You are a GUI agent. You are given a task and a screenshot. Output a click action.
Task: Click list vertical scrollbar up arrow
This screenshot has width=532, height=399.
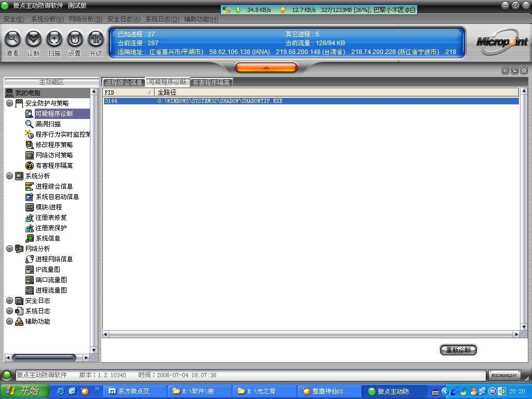(x=524, y=91)
